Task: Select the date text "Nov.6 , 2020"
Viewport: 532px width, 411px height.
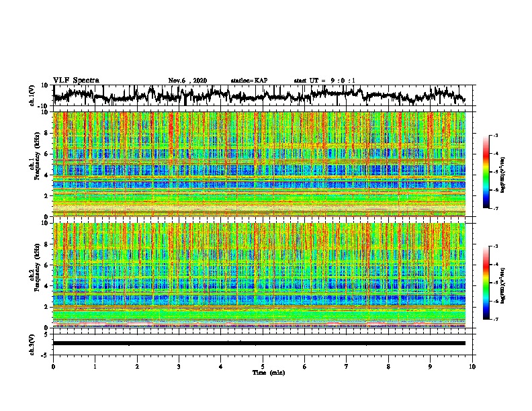Action: [x=187, y=81]
